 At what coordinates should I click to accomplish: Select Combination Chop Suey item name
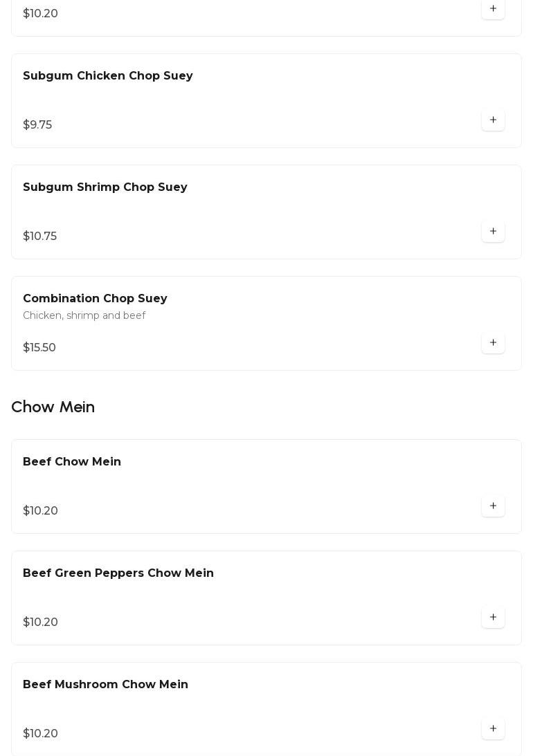(95, 299)
